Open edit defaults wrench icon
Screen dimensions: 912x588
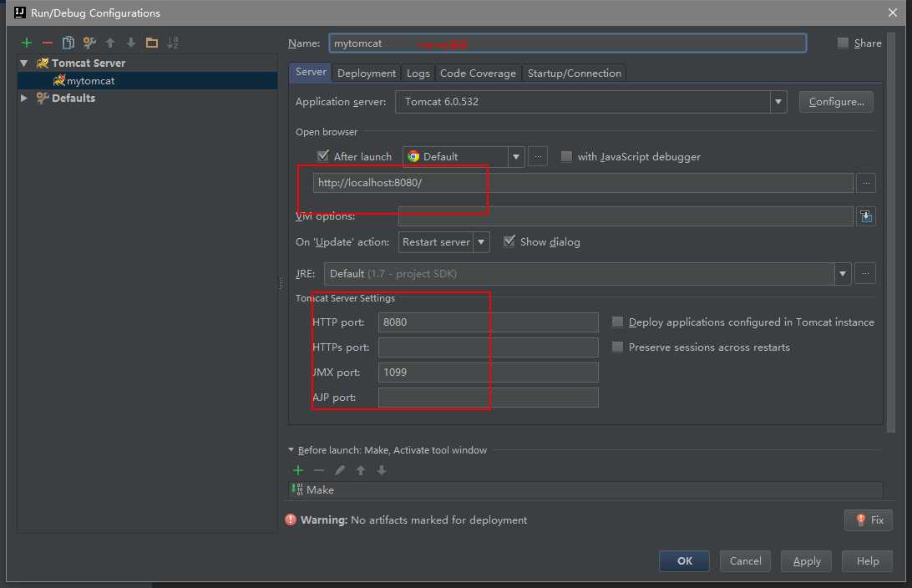pyautogui.click(x=89, y=43)
